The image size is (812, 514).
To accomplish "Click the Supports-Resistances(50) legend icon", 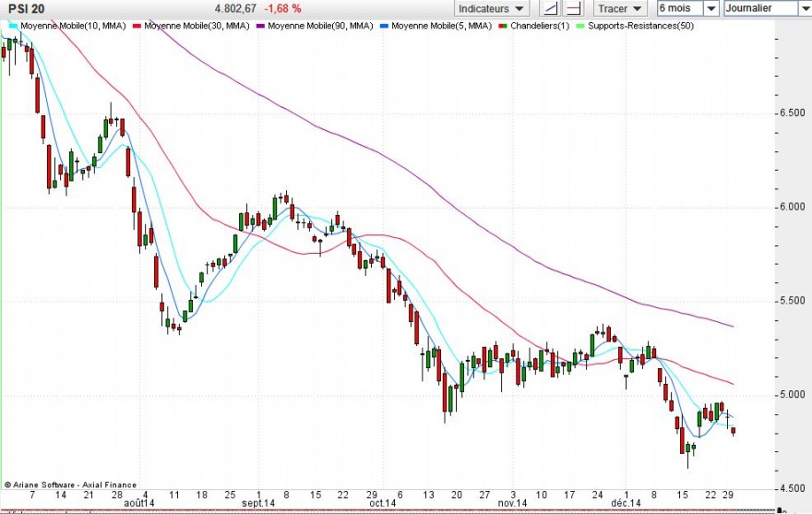I will 580,26.
